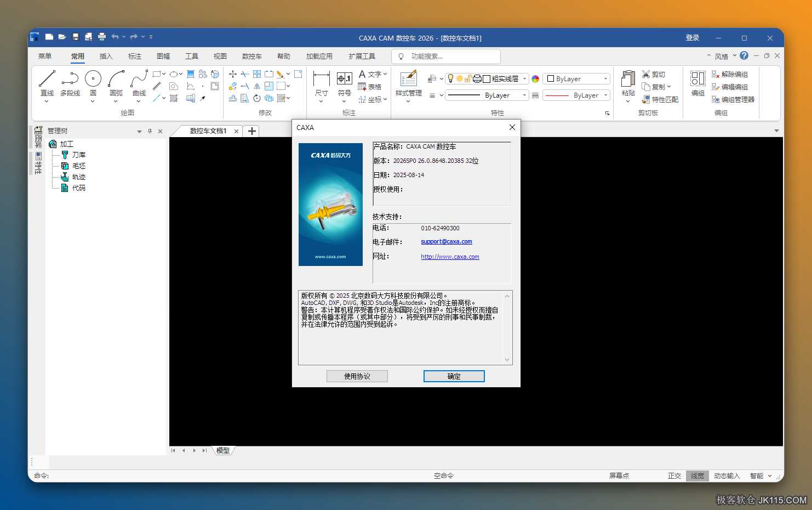The height and width of the screenshot is (510, 812).
Task: Click in the 功能搜索 search field
Action: 446,56
